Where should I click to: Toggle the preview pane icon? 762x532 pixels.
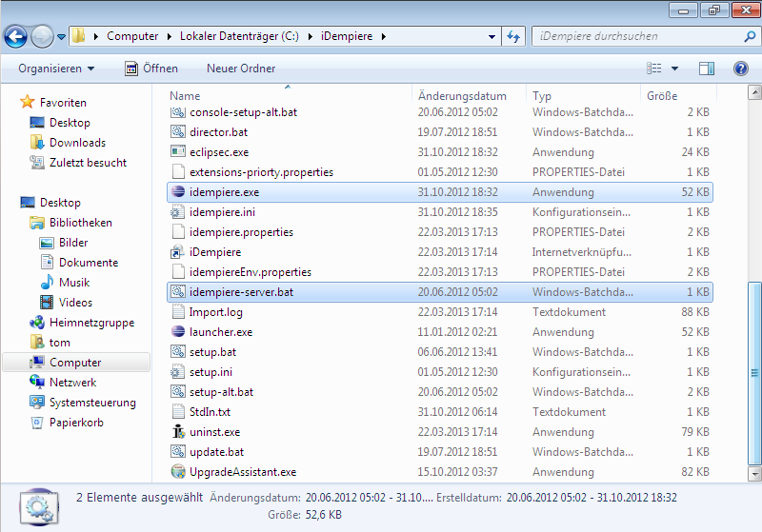click(x=706, y=69)
